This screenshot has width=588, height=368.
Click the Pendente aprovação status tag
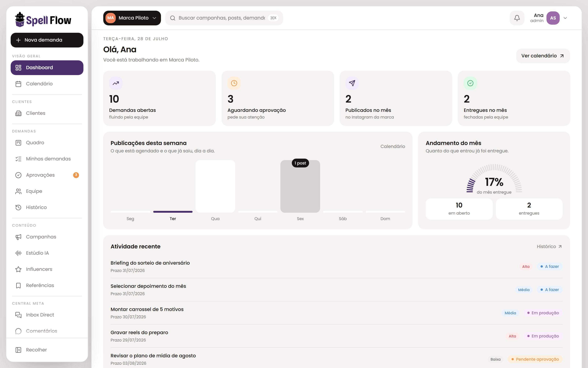pyautogui.click(x=535, y=359)
